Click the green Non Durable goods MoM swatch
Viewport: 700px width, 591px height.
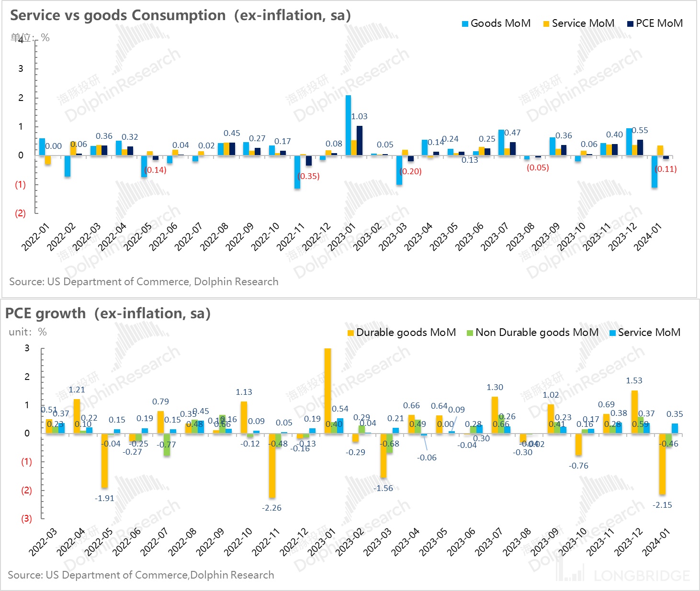pos(470,333)
